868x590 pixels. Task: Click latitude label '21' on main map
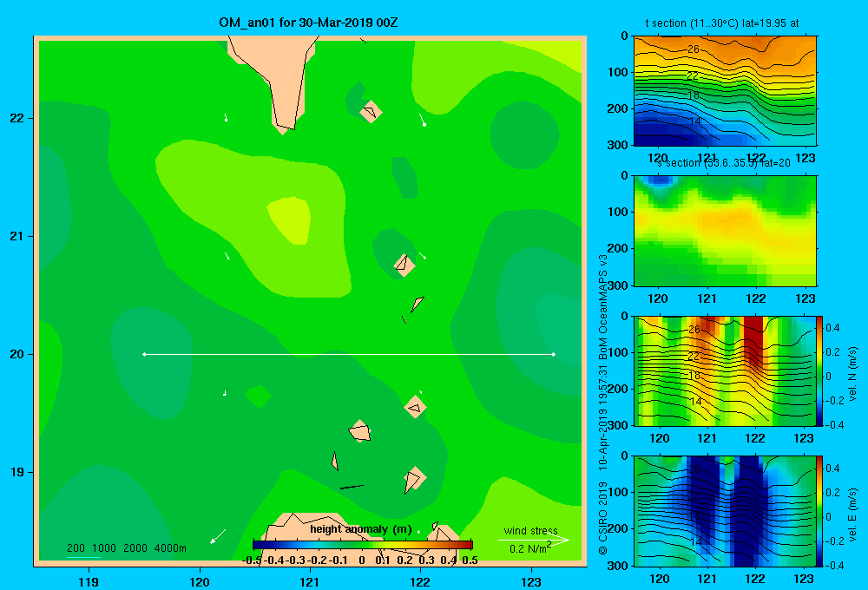pos(17,236)
